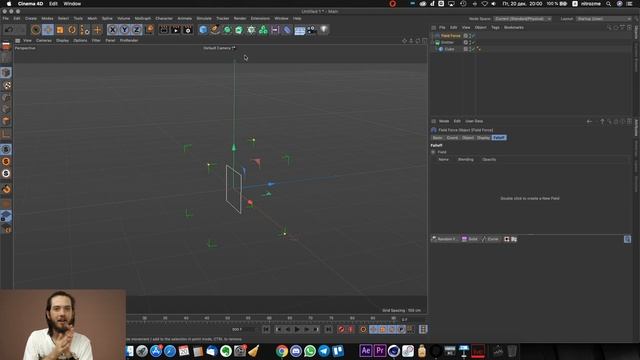This screenshot has width=640, height=360.
Task: Go to end of animation
Action: tap(328, 329)
